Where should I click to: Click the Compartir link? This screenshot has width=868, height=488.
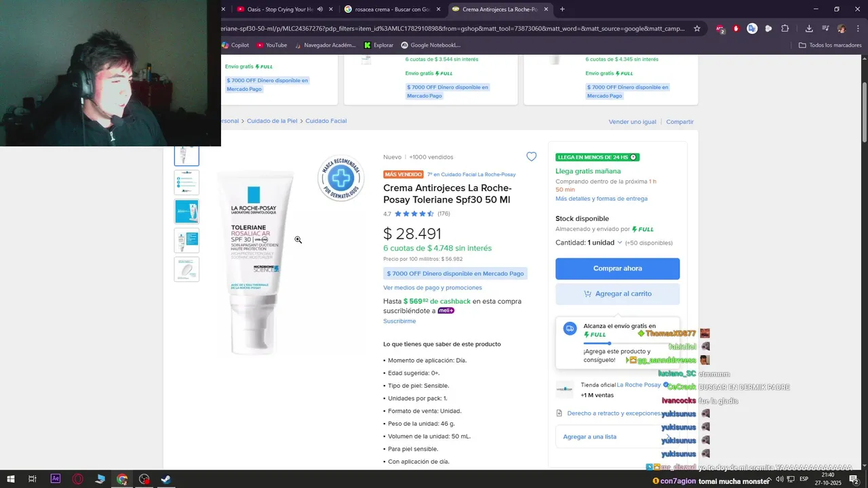click(679, 121)
